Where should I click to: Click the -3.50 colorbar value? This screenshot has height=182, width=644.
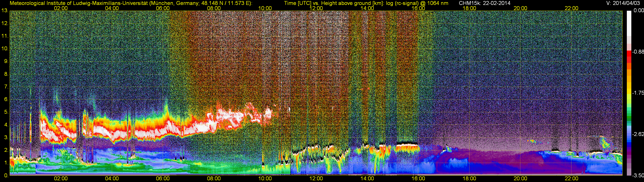coord(638,176)
